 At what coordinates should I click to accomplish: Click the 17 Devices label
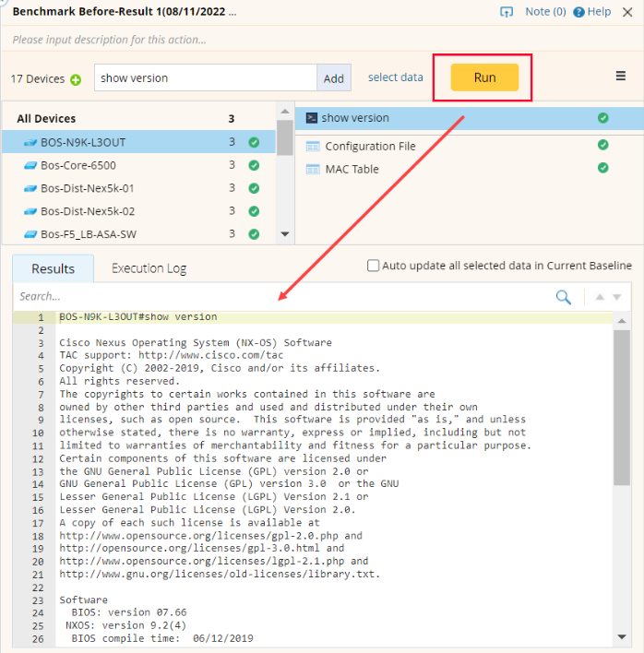(38, 79)
